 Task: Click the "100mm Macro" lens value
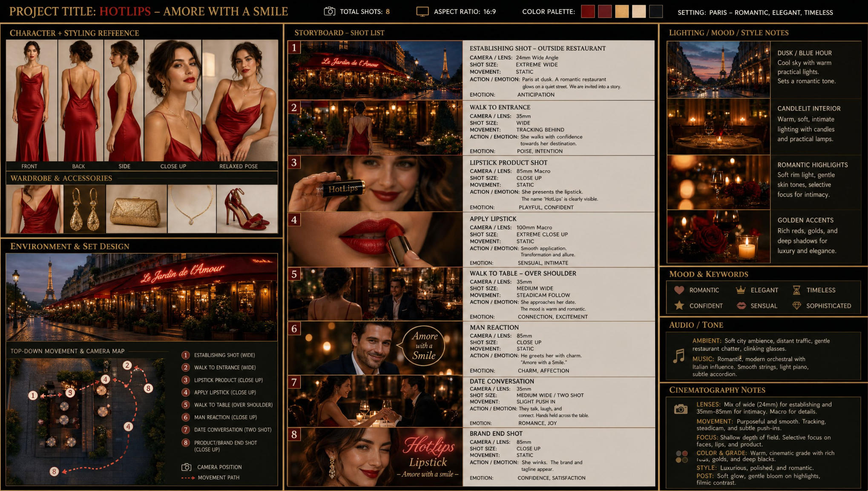coord(534,228)
